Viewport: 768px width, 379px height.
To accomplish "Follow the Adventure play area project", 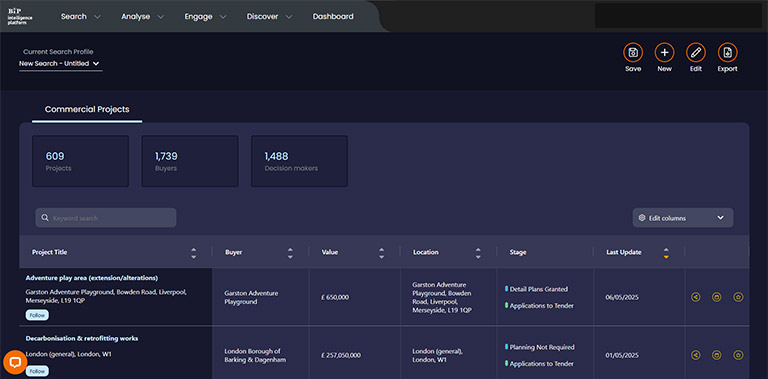I will (37, 315).
